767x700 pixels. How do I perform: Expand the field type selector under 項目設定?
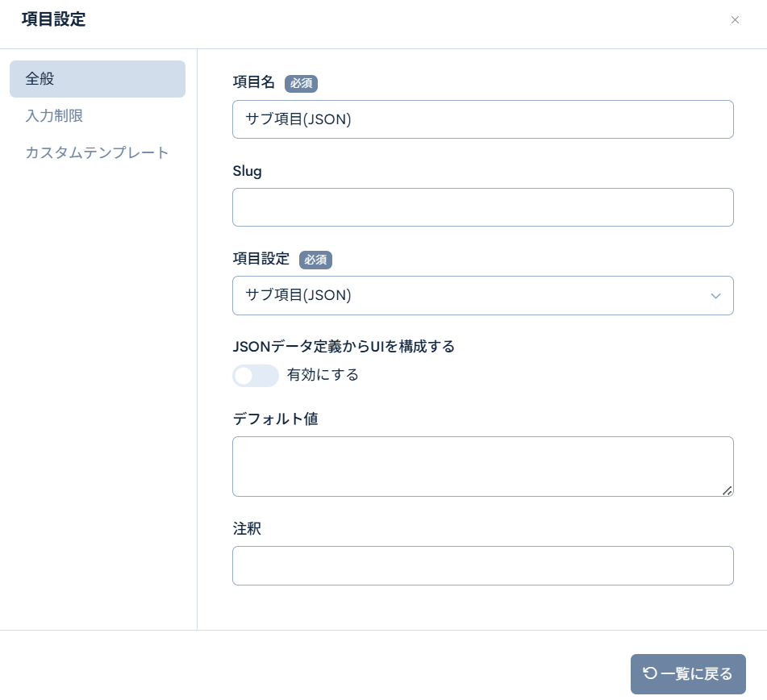point(483,296)
